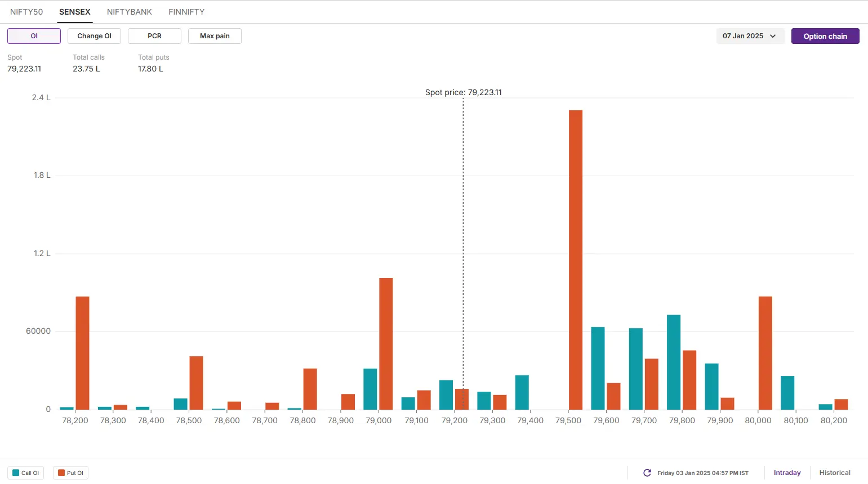Click the Spot value 79,223.11

[x=24, y=69]
